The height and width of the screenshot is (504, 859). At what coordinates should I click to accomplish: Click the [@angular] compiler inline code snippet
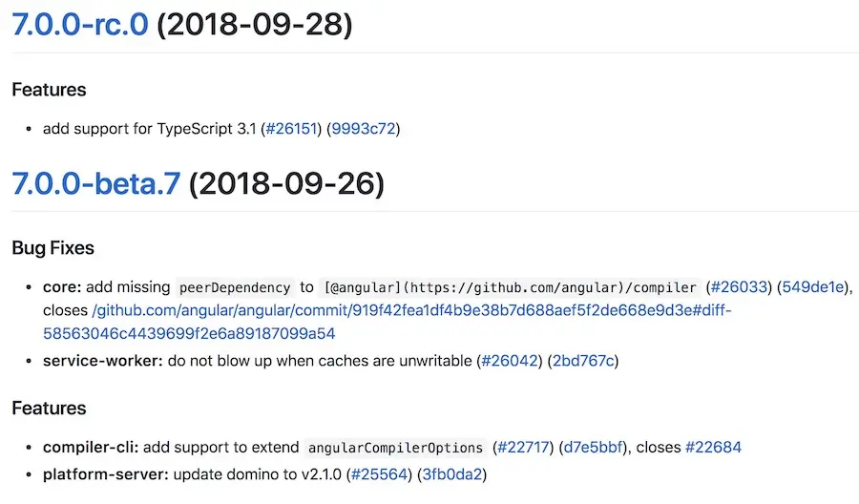pos(510,287)
